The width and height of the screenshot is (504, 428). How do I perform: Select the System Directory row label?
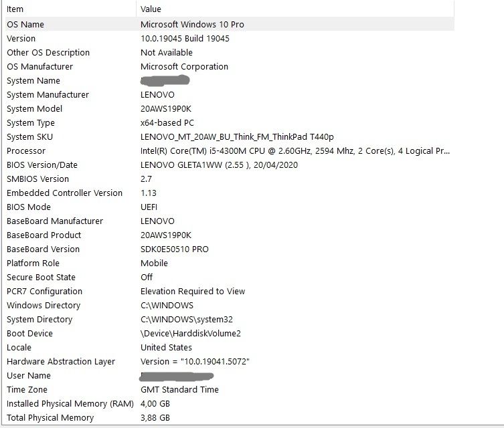(x=39, y=320)
